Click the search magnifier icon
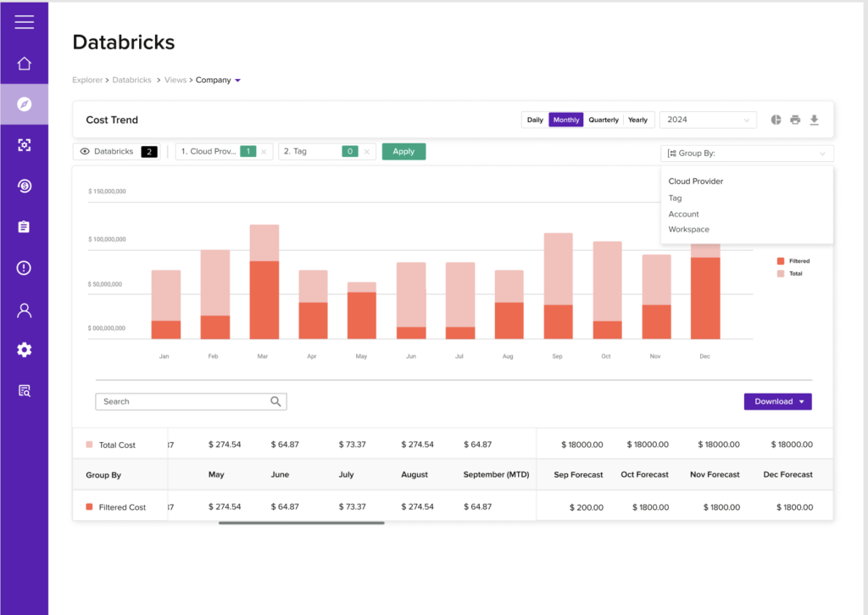 pos(275,401)
